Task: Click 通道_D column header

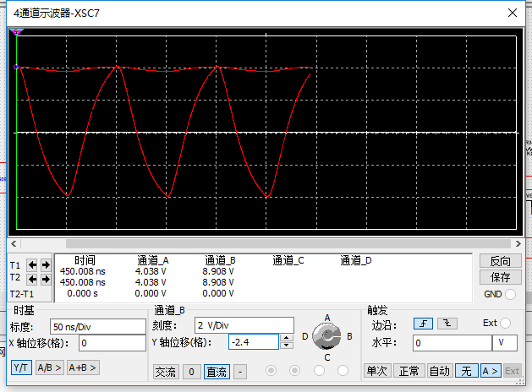Action: pyautogui.click(x=356, y=260)
